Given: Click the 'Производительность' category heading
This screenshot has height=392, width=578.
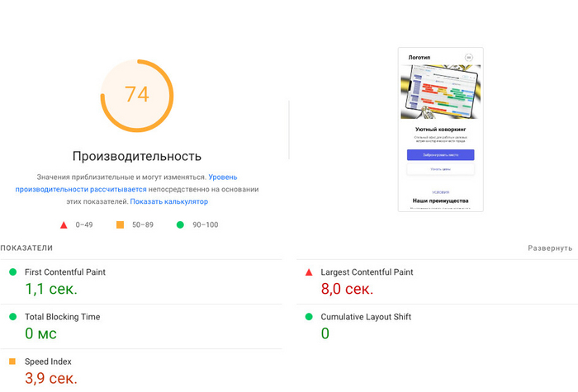Looking at the screenshot, I should coord(136,156).
